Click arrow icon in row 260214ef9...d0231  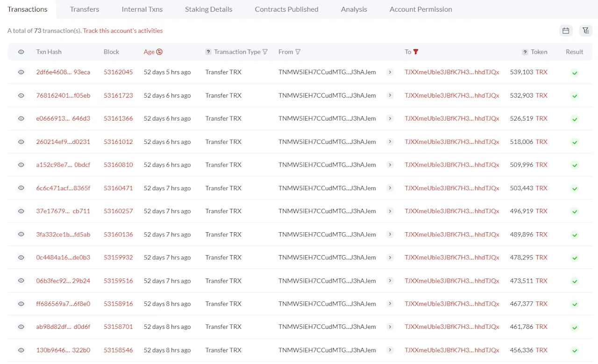pyautogui.click(x=390, y=142)
